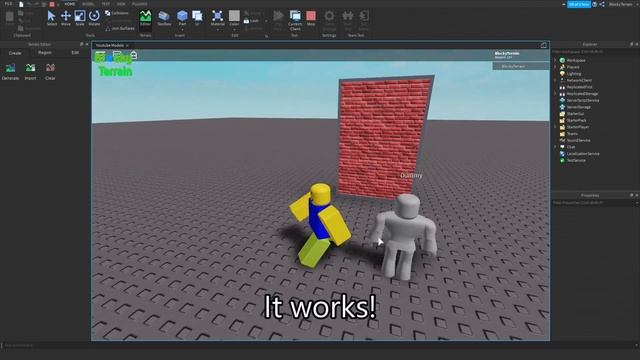Open in-game backpack icon
Viewport: 640px width, 360px height.
click(x=133, y=55)
